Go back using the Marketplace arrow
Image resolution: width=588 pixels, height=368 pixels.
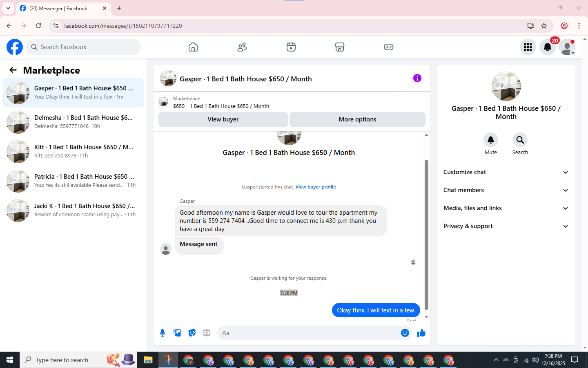(13, 70)
